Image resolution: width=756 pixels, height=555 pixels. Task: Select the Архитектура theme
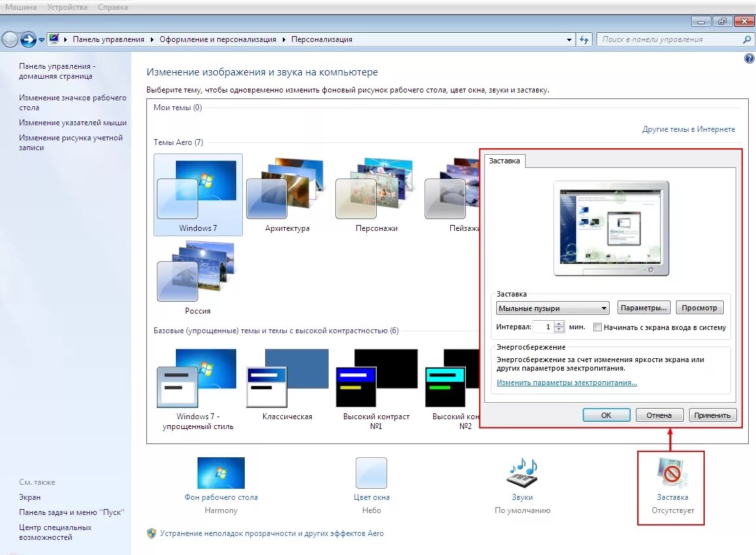[x=287, y=195]
